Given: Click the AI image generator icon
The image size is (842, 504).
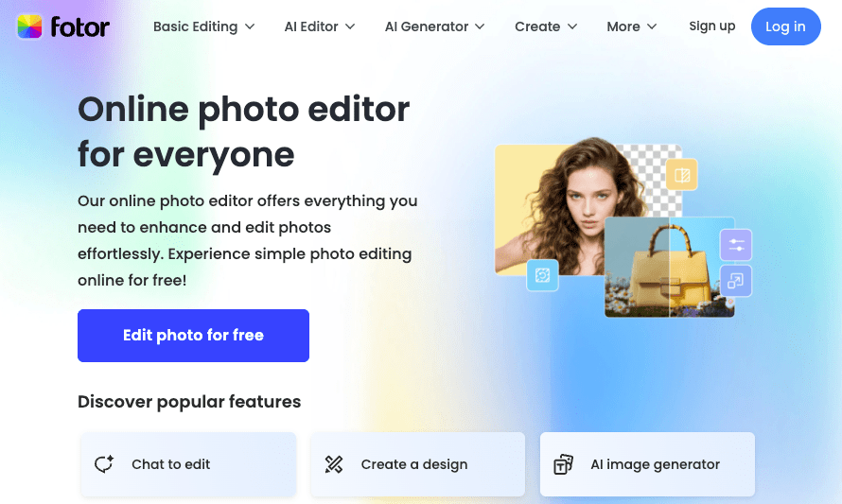Looking at the screenshot, I should (563, 464).
